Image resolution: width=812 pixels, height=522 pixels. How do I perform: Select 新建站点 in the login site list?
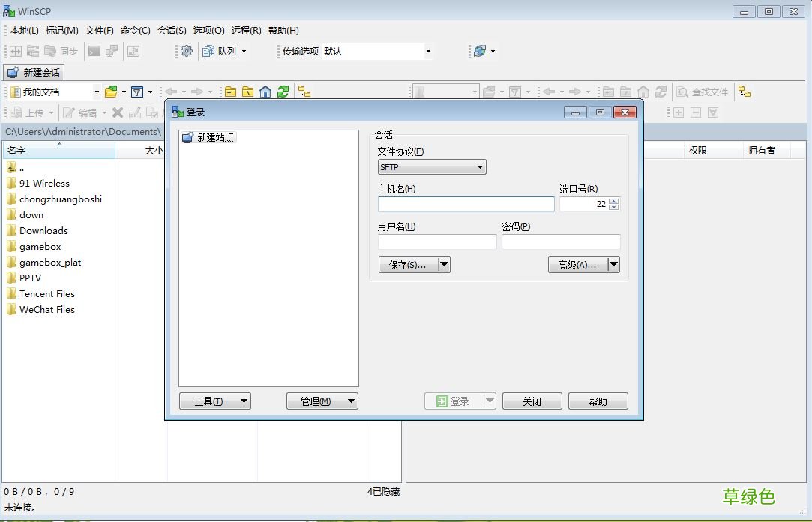click(x=208, y=137)
